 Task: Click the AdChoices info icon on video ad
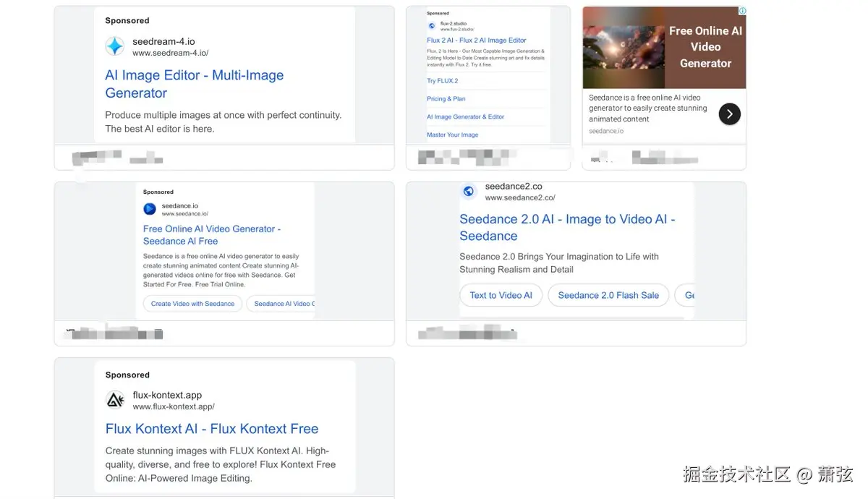point(741,11)
